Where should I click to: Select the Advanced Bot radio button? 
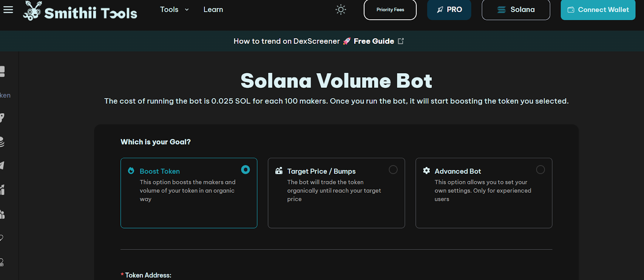540,170
